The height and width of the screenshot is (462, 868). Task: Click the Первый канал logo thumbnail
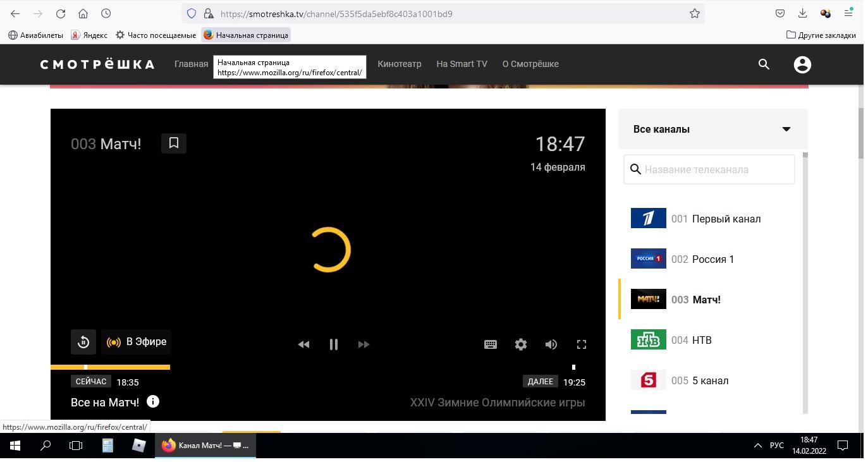click(649, 218)
